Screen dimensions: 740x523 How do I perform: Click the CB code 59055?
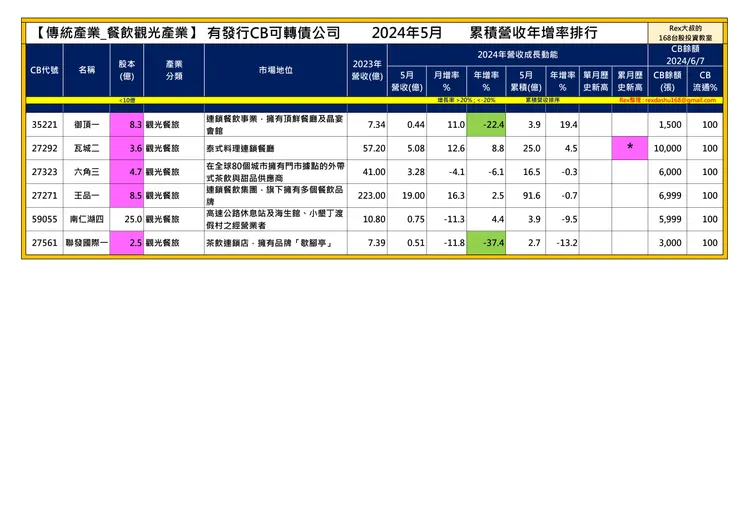coord(44,219)
